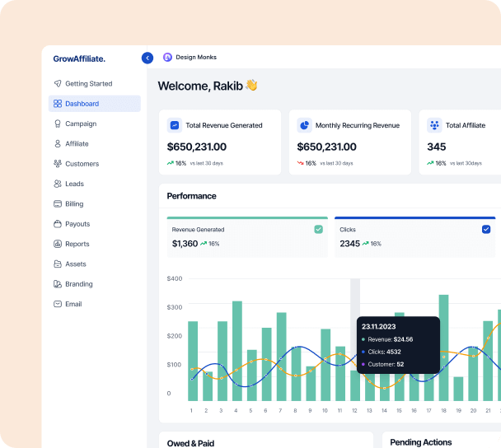The height and width of the screenshot is (448, 501).
Task: Click the Email envelope icon in sidebar
Action: [58, 304]
